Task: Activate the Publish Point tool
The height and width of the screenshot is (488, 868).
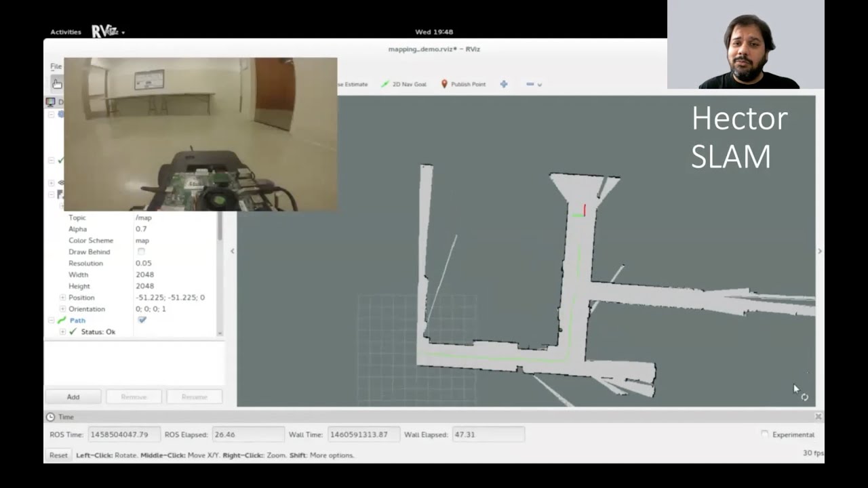Action: pyautogui.click(x=463, y=84)
